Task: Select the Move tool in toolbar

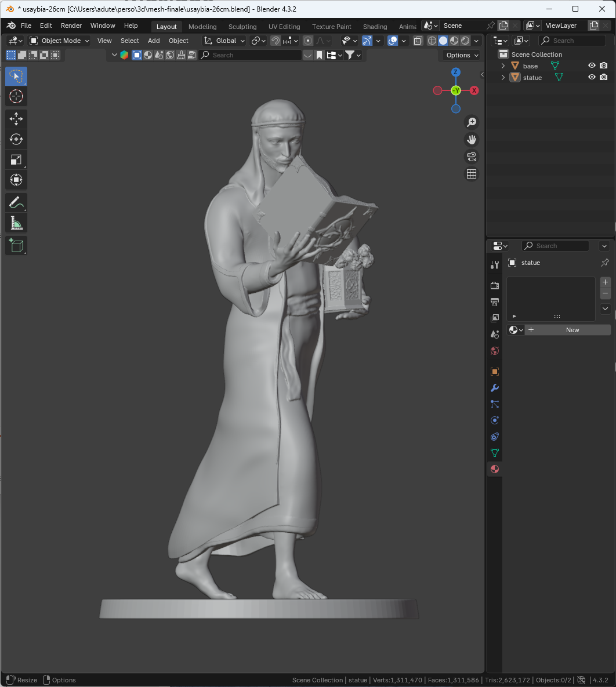Action: click(x=16, y=119)
